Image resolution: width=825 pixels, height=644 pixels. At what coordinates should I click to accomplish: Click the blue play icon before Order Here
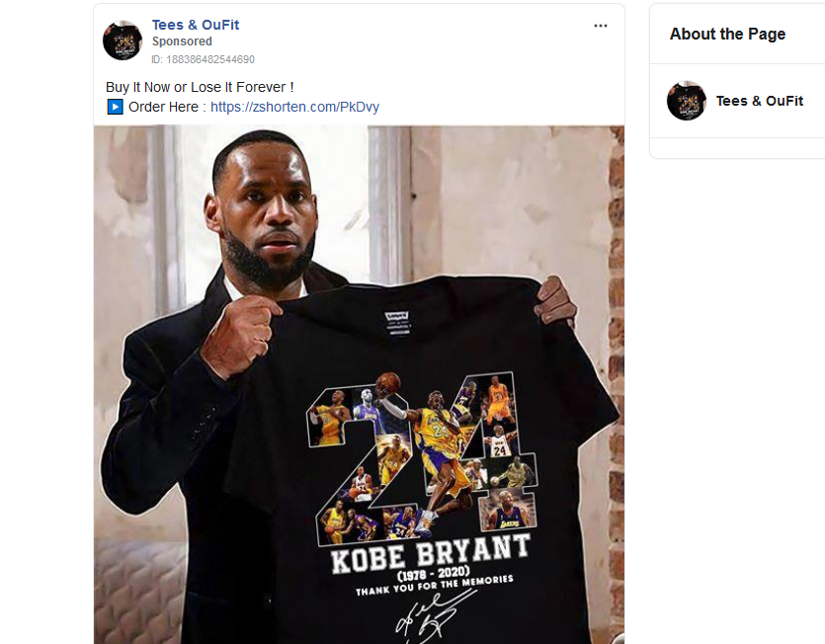(115, 107)
